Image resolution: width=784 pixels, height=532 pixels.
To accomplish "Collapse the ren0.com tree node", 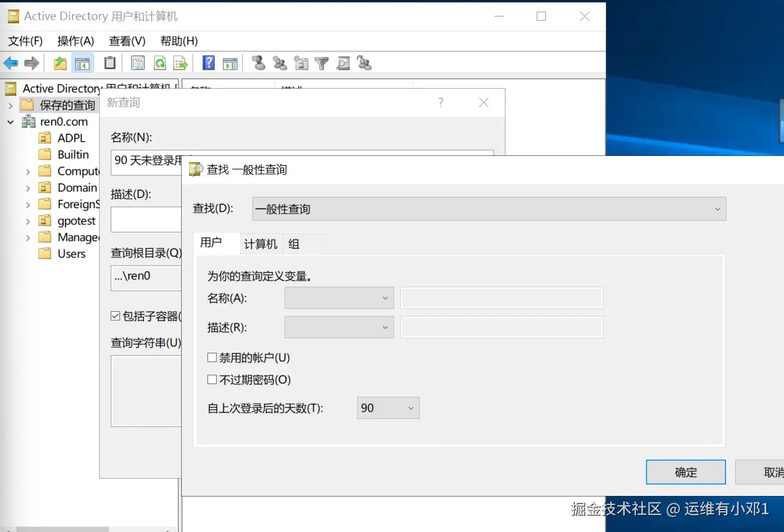I will pos(10,122).
